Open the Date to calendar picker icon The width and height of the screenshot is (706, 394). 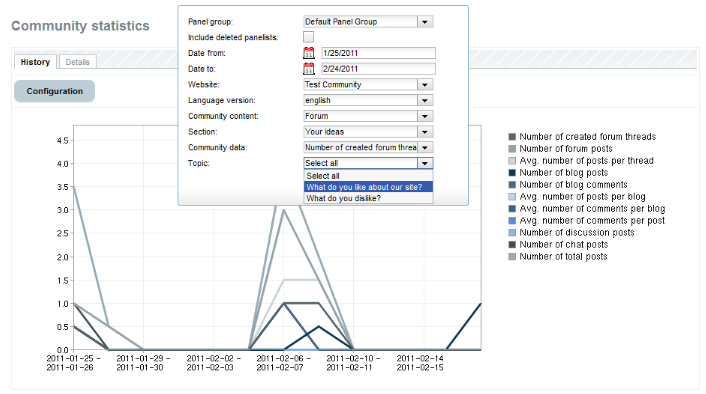(x=309, y=69)
